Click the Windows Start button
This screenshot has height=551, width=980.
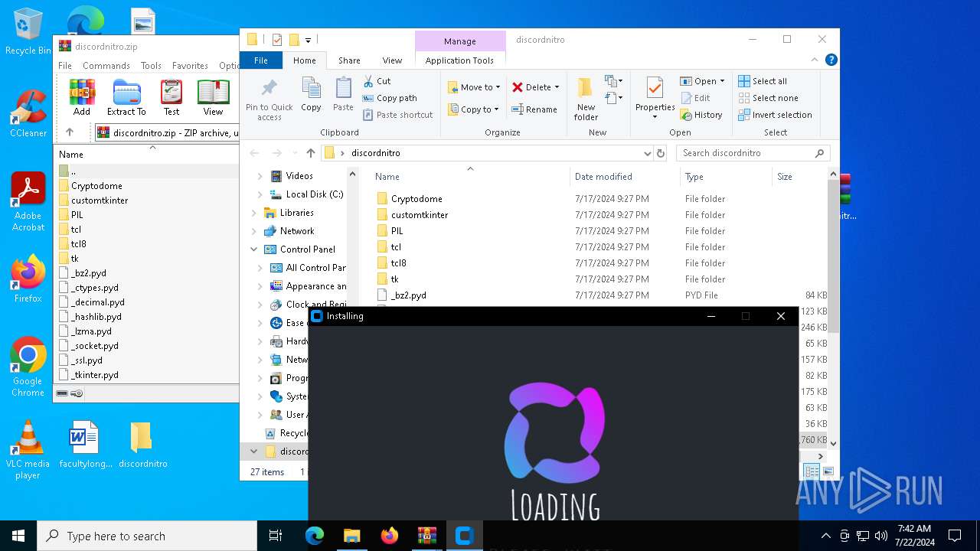coord(18,536)
